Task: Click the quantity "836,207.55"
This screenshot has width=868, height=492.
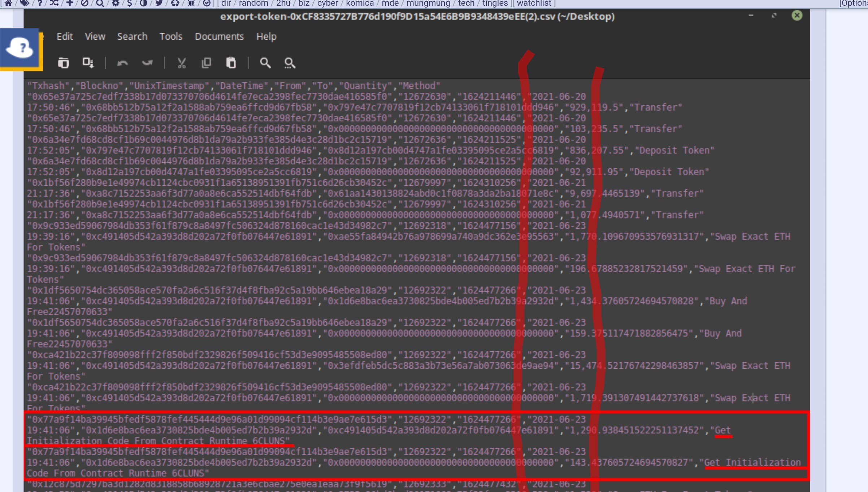Action: click(597, 150)
